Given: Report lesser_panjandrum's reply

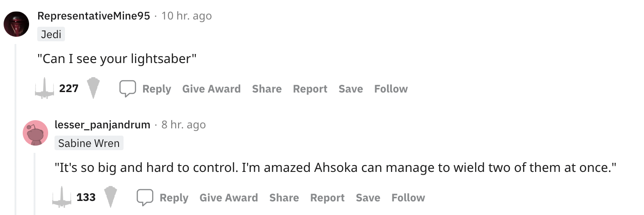Looking at the screenshot, I should coord(327,198).
